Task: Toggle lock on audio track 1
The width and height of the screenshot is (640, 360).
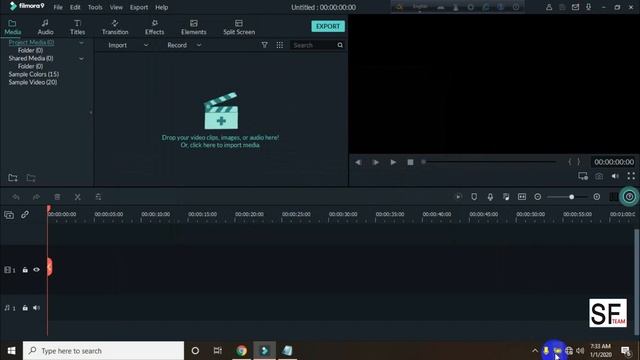Action: (x=25, y=308)
